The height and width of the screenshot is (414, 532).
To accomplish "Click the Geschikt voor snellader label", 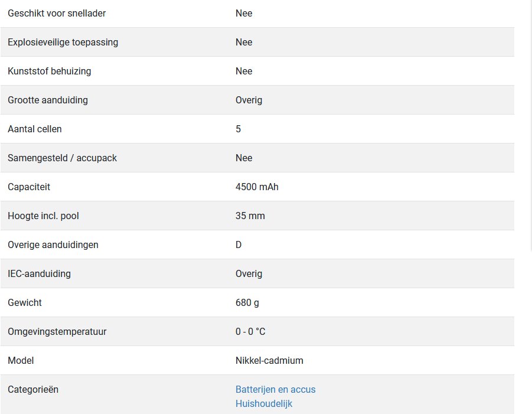I will pyautogui.click(x=57, y=13).
